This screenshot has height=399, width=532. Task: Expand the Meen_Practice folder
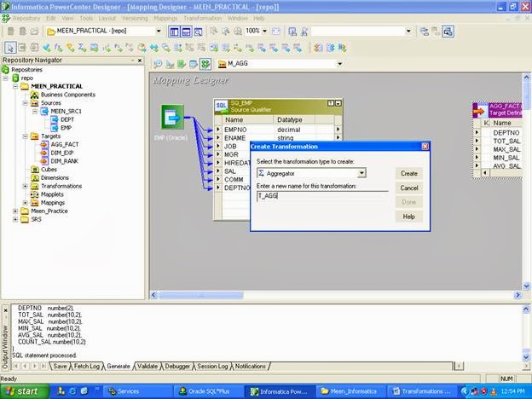[15, 211]
